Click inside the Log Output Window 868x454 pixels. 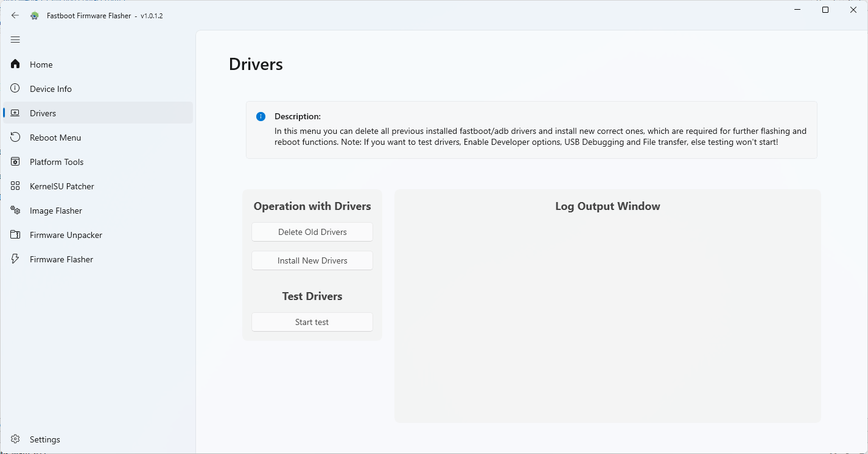point(607,304)
